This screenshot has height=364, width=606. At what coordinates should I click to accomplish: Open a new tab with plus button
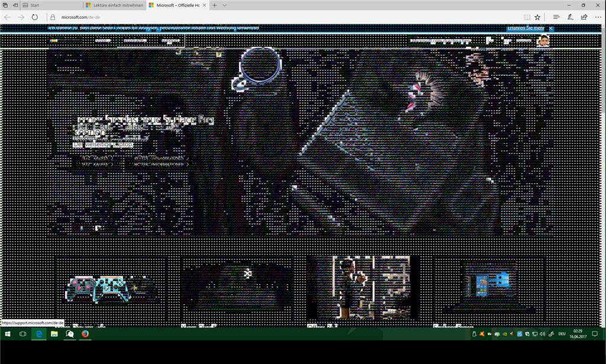214,5
